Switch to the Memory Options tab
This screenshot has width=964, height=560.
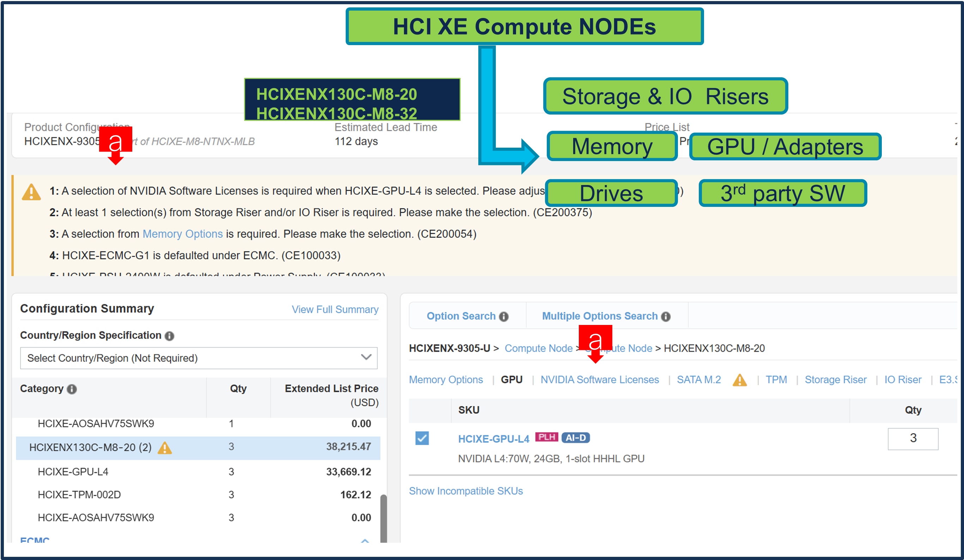[445, 380]
